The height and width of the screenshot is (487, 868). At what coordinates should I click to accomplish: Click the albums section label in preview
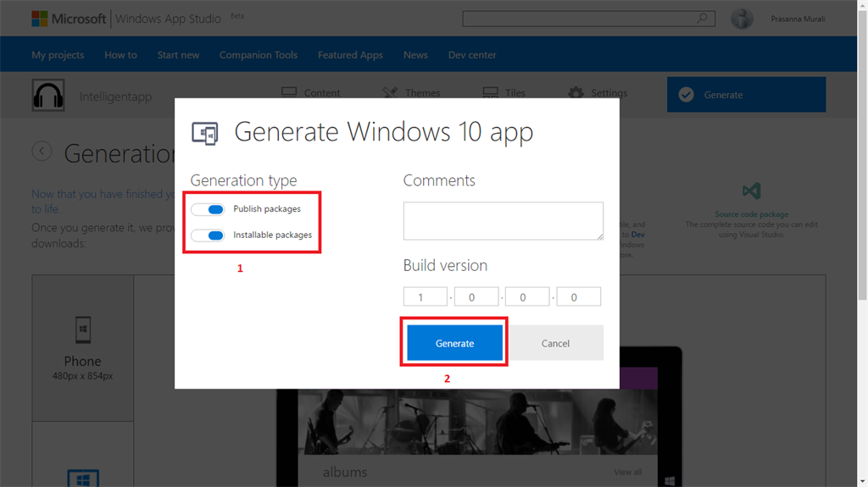(x=345, y=472)
